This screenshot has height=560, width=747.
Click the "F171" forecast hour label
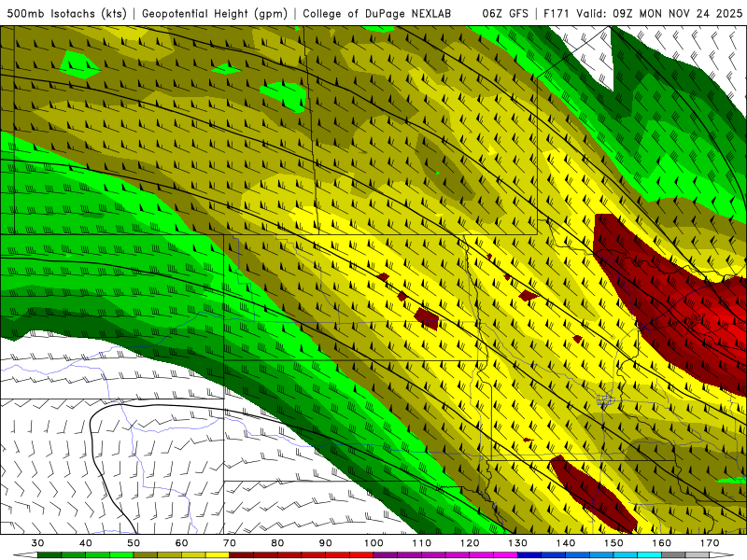[x=557, y=13]
